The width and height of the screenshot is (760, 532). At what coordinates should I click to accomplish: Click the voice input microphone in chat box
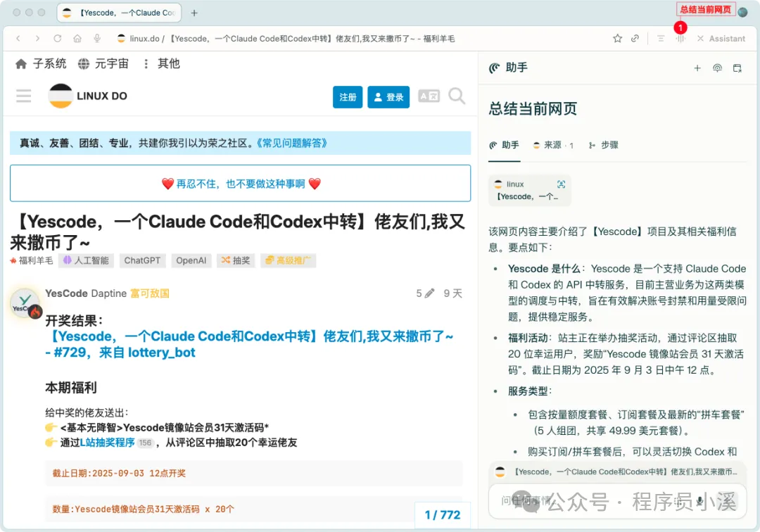tap(700, 501)
